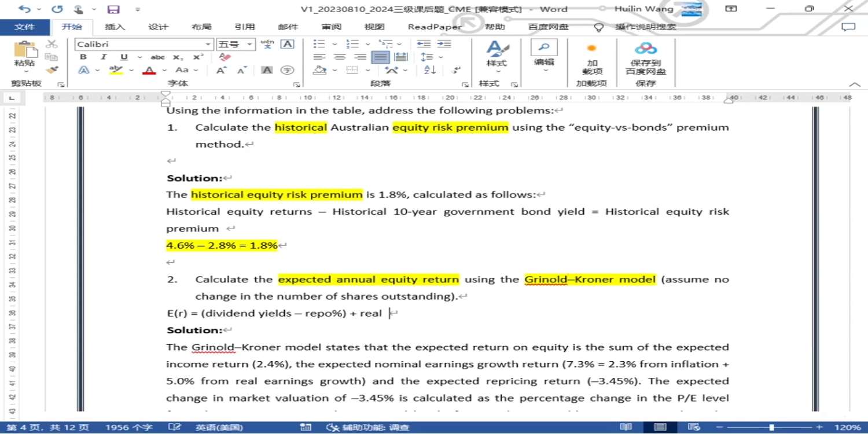Toggle justified alignment
The height and width of the screenshot is (434, 868).
(x=380, y=57)
